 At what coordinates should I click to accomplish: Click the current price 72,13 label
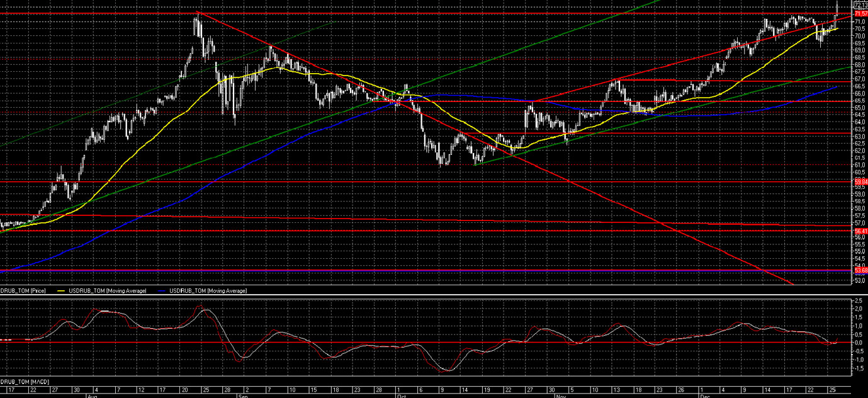[861, 6]
